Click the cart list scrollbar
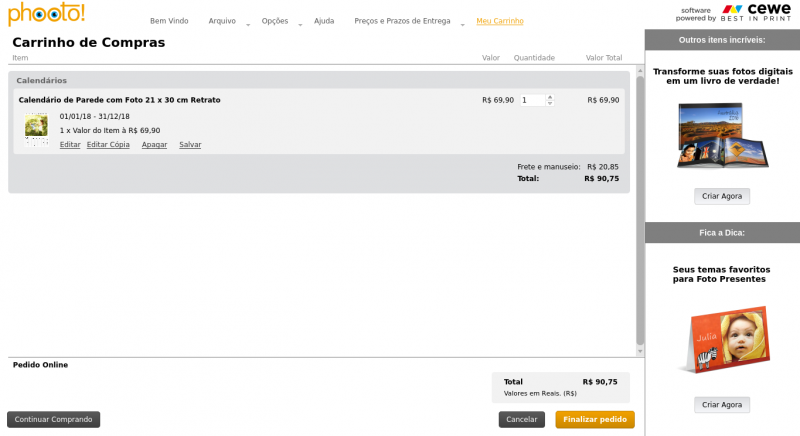 640,211
